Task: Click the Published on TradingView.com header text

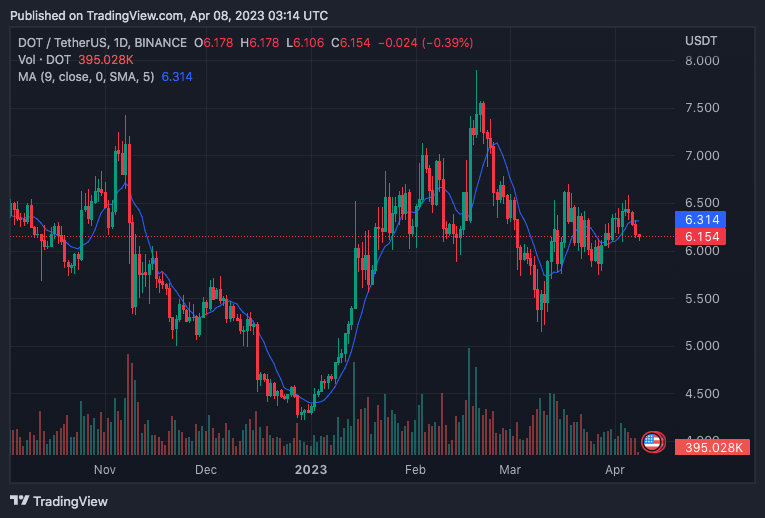Action: 169,16
